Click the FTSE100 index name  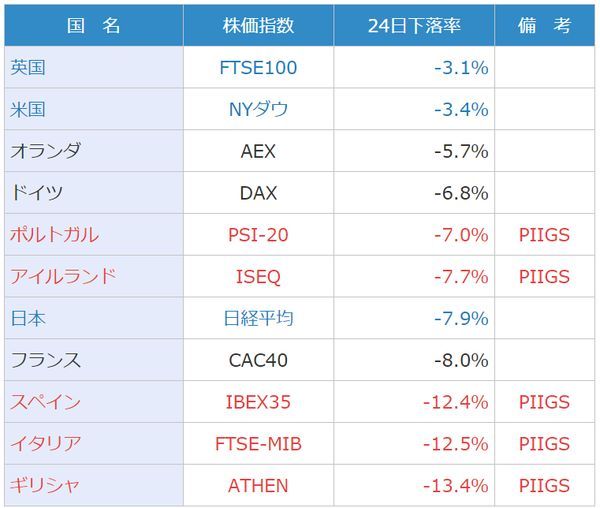258,68
